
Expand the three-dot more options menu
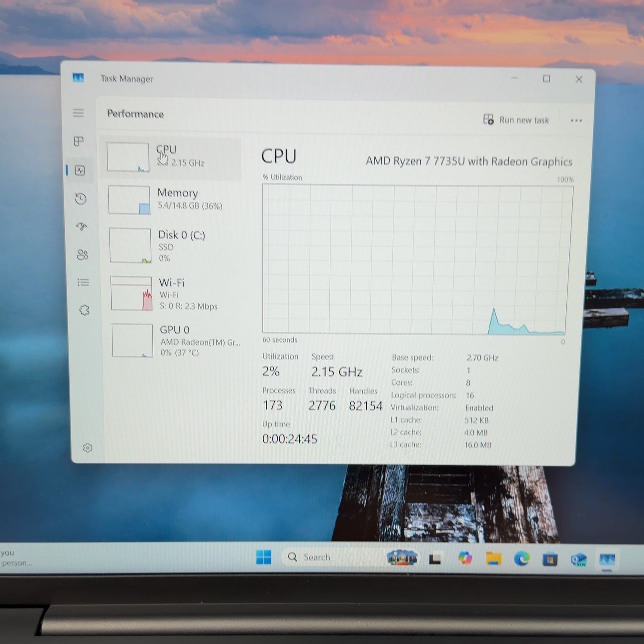click(576, 121)
